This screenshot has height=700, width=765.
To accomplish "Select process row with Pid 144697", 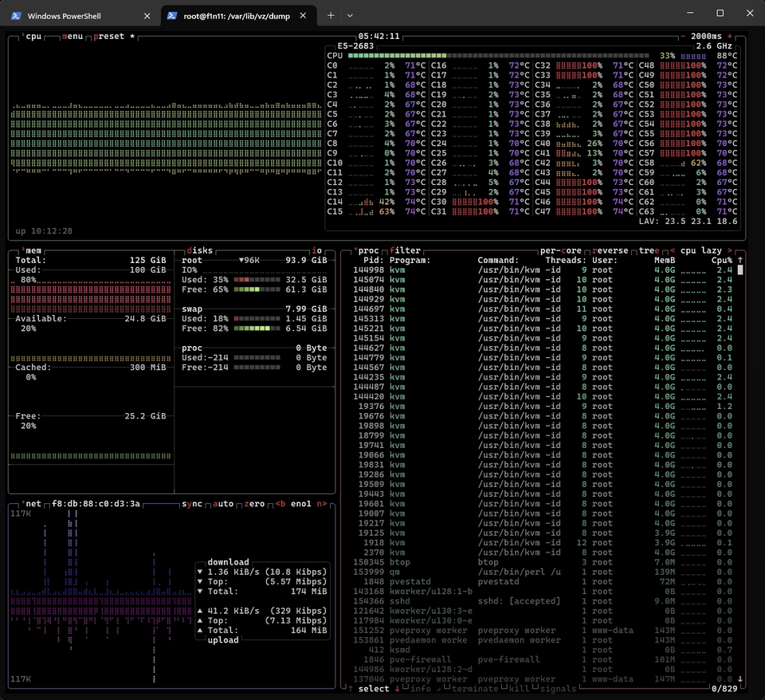I will coord(543,309).
